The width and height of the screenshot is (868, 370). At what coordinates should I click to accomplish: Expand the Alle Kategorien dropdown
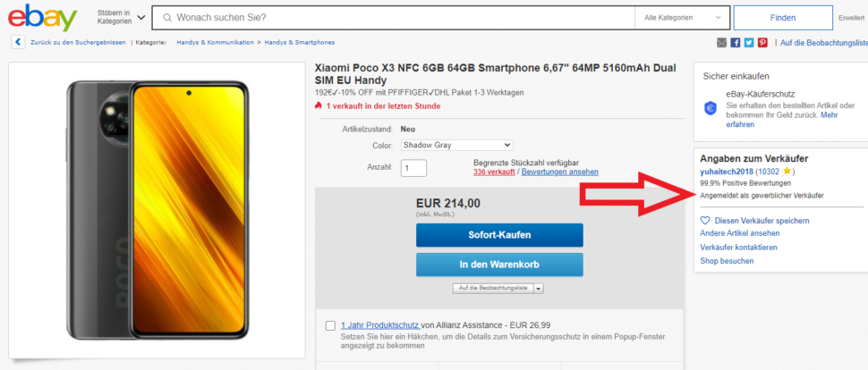679,18
